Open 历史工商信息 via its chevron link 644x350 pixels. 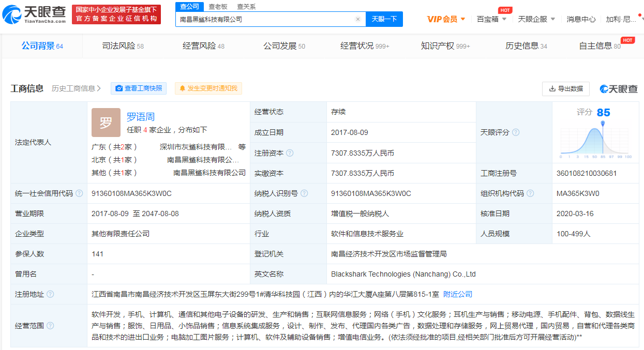click(x=77, y=88)
